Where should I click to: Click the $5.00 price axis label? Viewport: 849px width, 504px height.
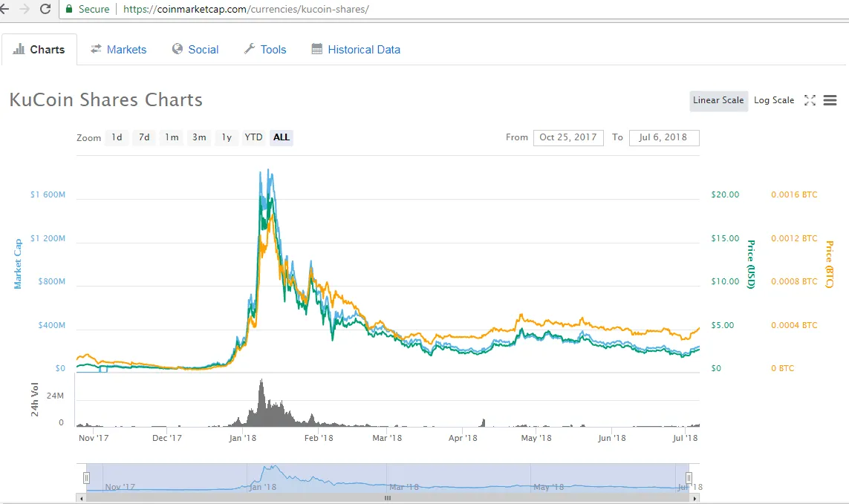tap(723, 325)
